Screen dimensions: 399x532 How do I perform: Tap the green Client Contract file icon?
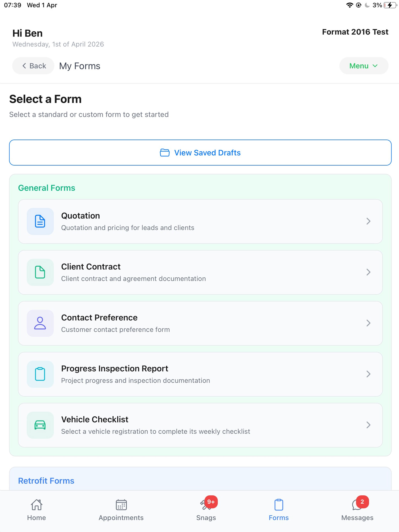pos(40,272)
